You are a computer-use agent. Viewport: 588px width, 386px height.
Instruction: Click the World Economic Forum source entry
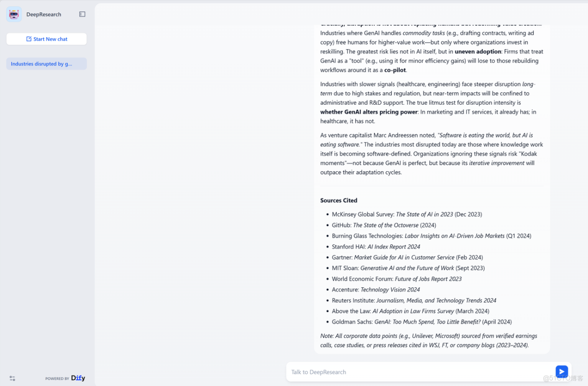[397, 279]
